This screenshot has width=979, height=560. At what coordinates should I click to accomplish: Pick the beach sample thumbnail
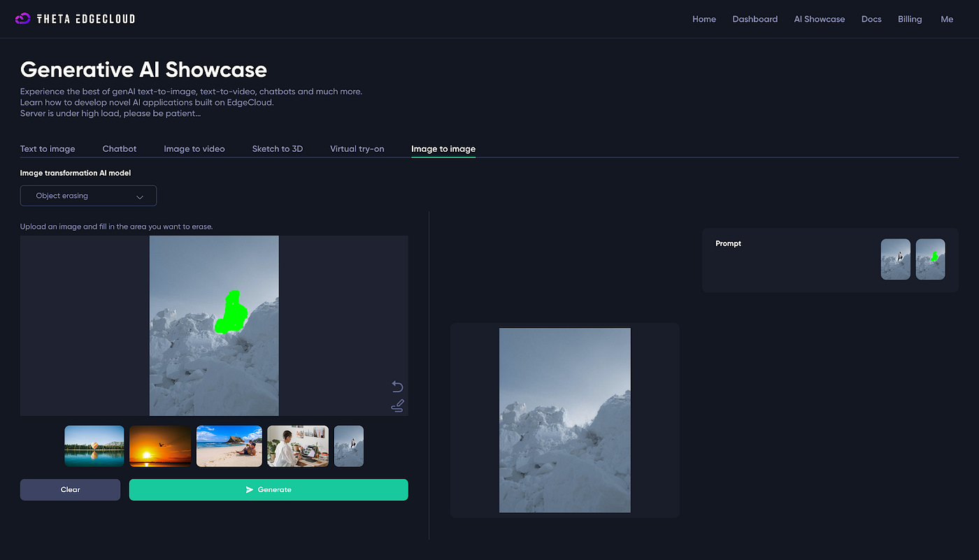click(229, 446)
